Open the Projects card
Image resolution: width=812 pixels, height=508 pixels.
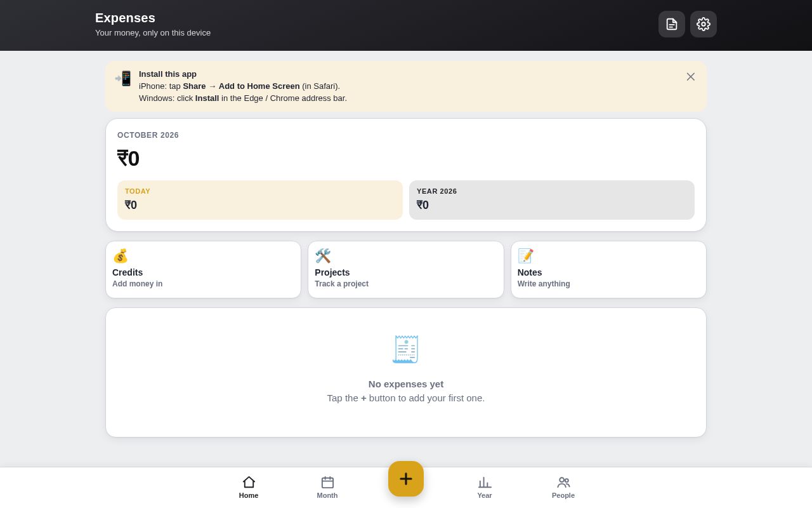[406, 270]
